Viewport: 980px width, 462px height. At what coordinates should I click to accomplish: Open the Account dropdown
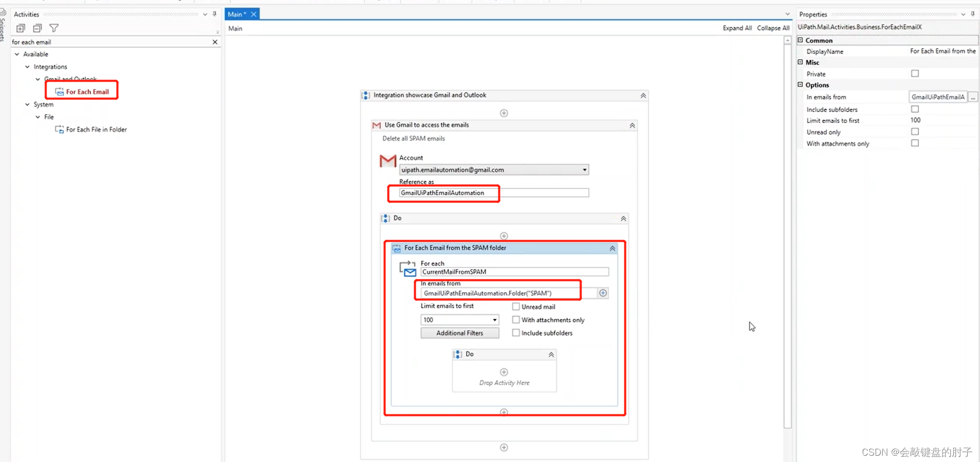click(x=584, y=170)
